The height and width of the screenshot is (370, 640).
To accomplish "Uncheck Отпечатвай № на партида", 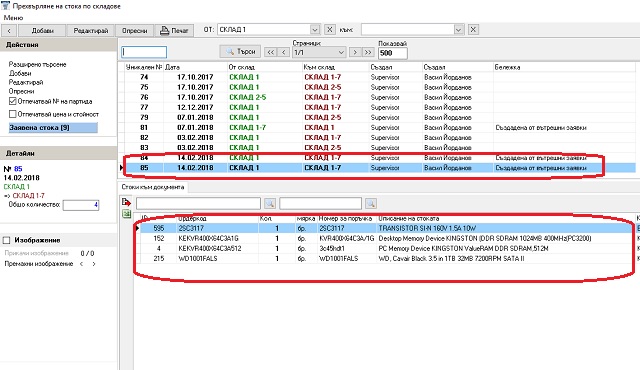I will click(x=13, y=101).
